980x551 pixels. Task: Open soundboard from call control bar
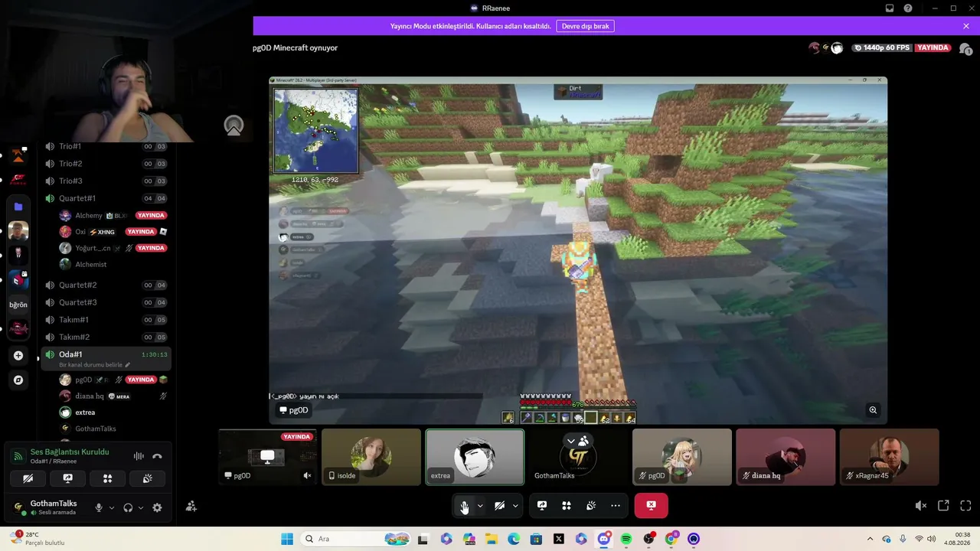point(591,506)
